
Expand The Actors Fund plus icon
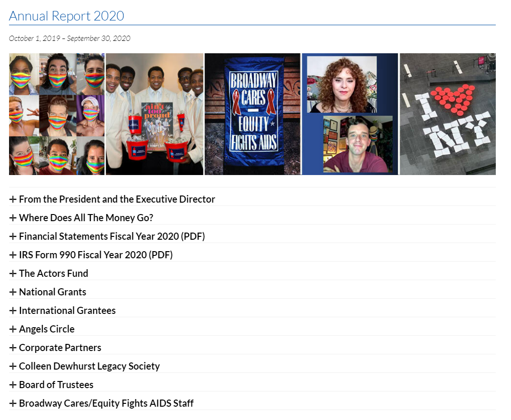[x=13, y=273]
